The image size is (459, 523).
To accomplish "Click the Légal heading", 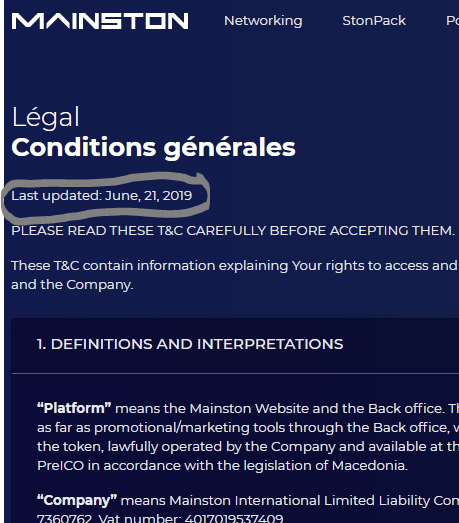I will [46, 117].
